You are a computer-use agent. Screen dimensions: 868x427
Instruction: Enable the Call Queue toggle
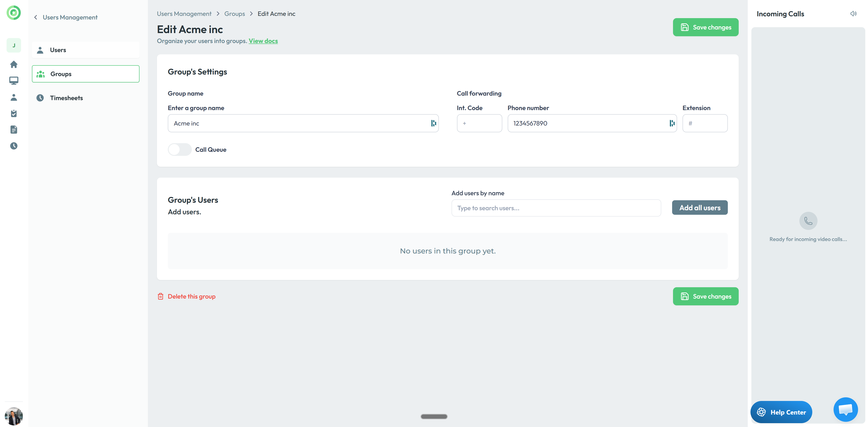180,150
